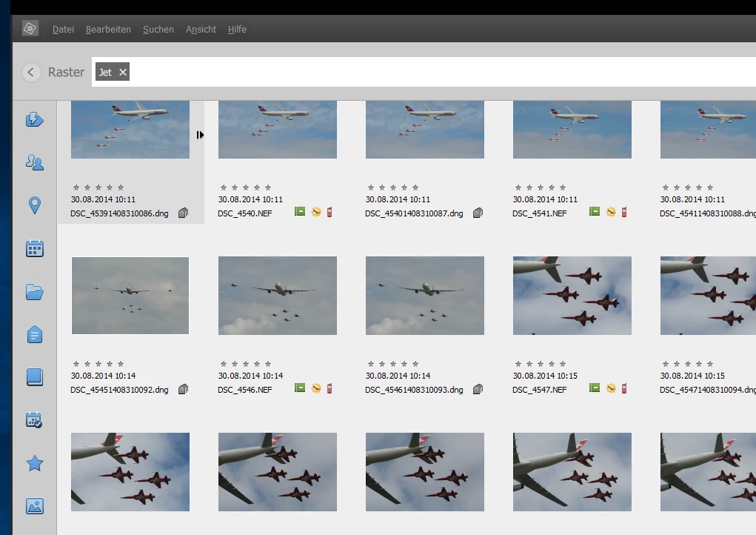This screenshot has height=535, width=756.
Task: Expand the version set arrow beside DSC_45391408310086.dng
Action: pyautogui.click(x=200, y=135)
